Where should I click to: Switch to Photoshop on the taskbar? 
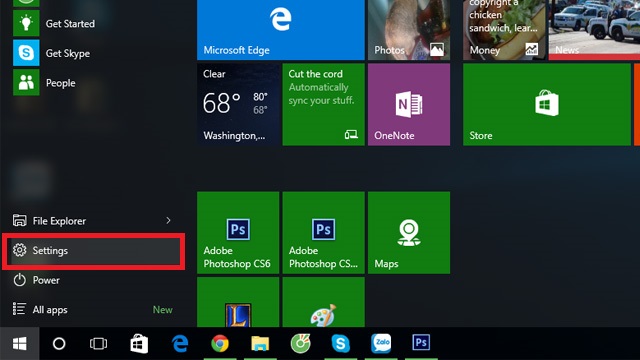click(x=421, y=342)
